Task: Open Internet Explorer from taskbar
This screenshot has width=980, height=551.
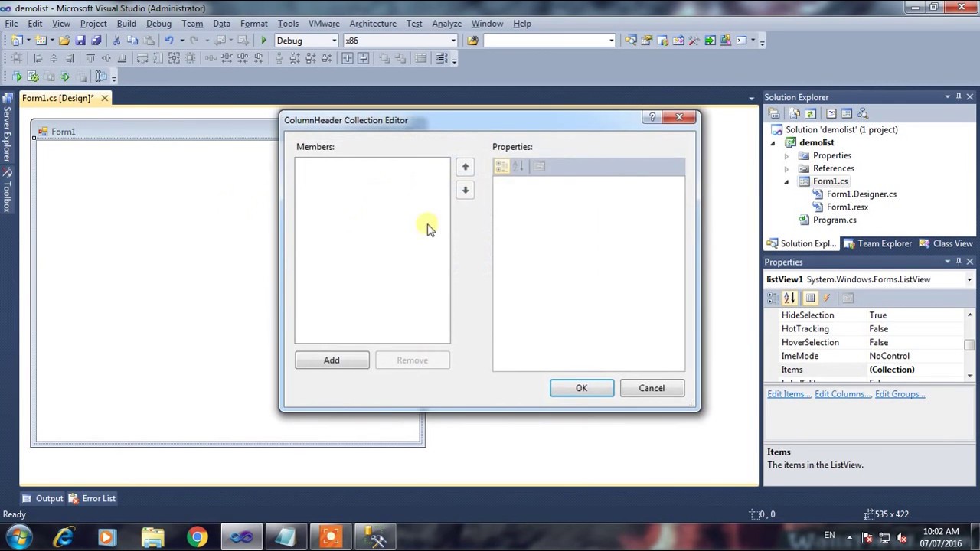Action: (x=64, y=537)
